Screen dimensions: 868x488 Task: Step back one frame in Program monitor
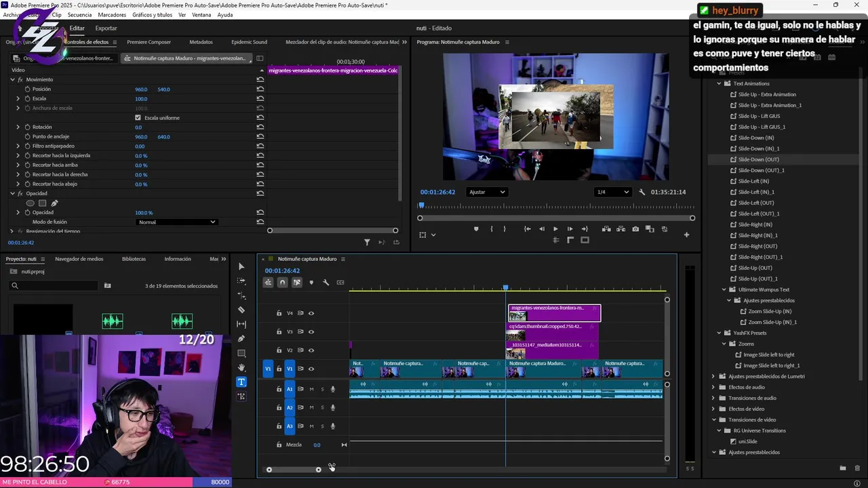[x=541, y=229]
